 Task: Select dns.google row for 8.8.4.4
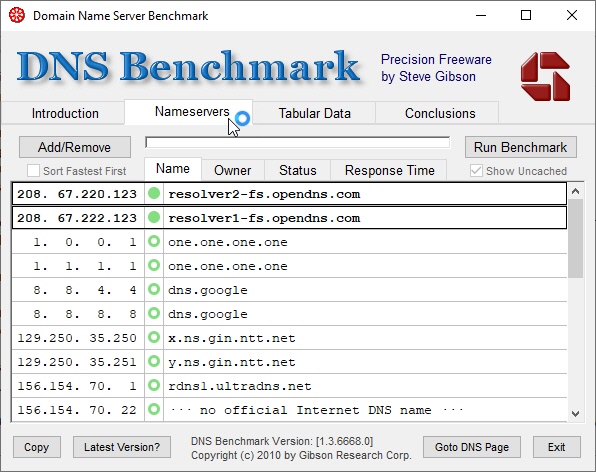289,290
